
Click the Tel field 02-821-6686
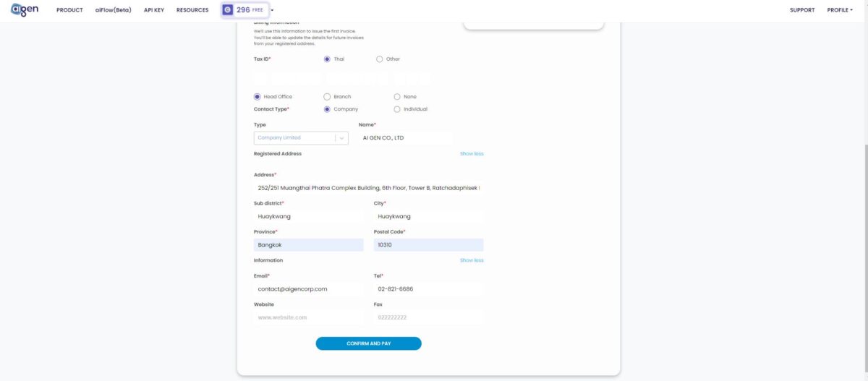[x=429, y=289]
